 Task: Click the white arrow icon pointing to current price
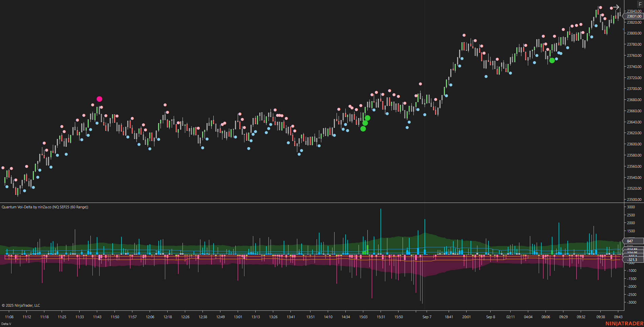[x=616, y=7]
